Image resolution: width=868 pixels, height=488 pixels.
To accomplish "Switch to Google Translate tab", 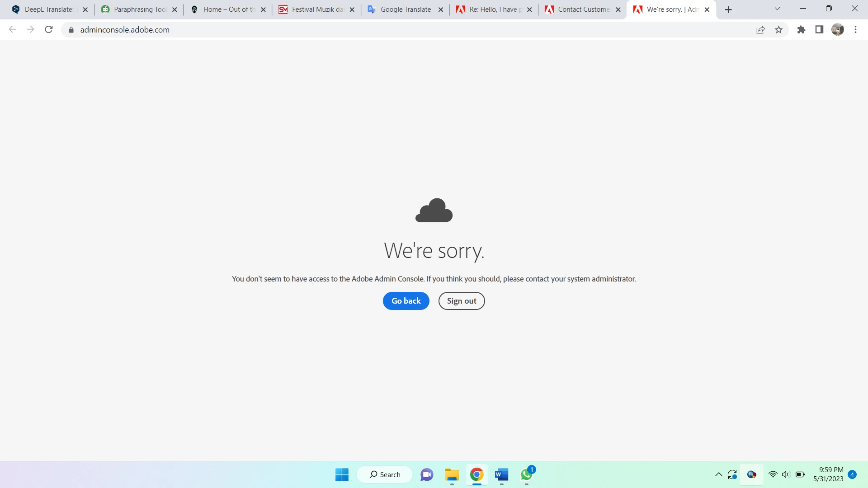I will pyautogui.click(x=405, y=9).
